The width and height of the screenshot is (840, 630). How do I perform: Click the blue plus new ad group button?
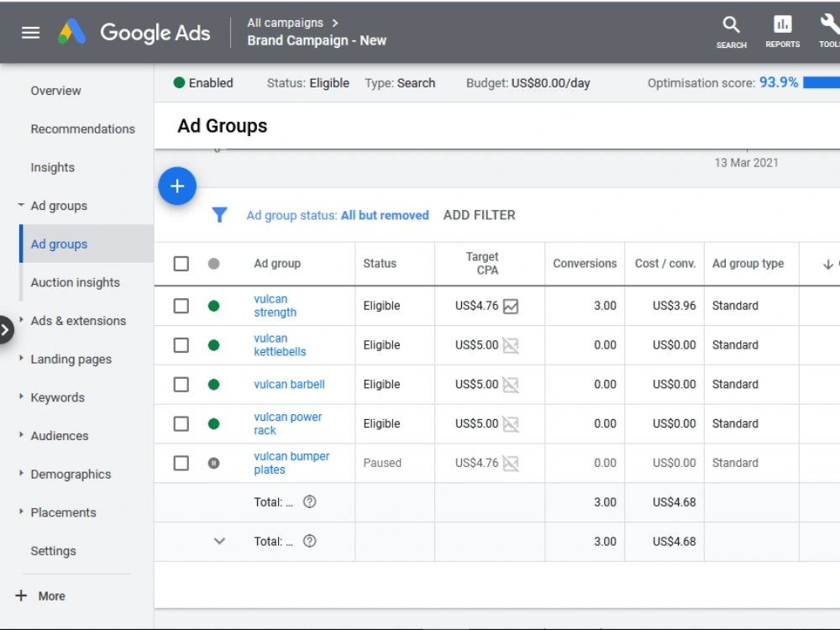177,186
